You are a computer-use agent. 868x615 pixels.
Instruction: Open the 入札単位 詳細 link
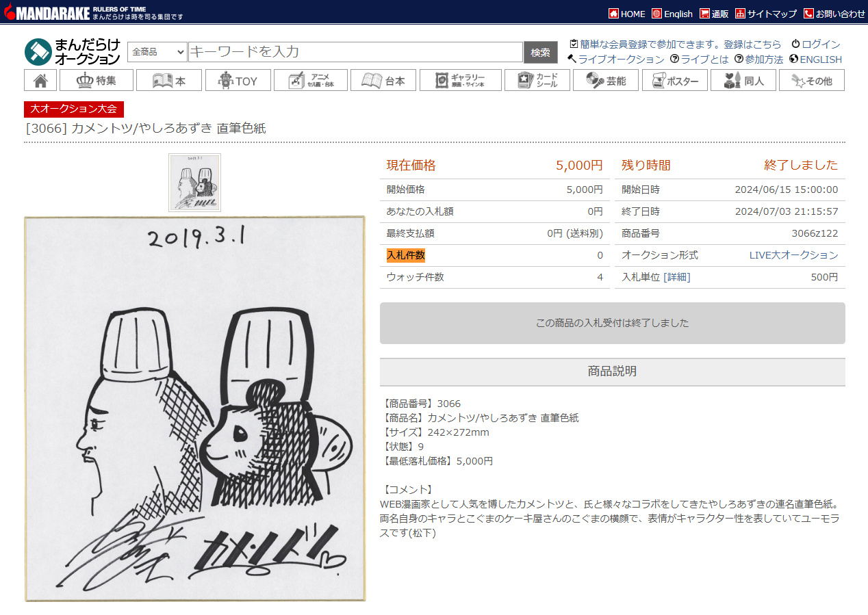point(676,277)
